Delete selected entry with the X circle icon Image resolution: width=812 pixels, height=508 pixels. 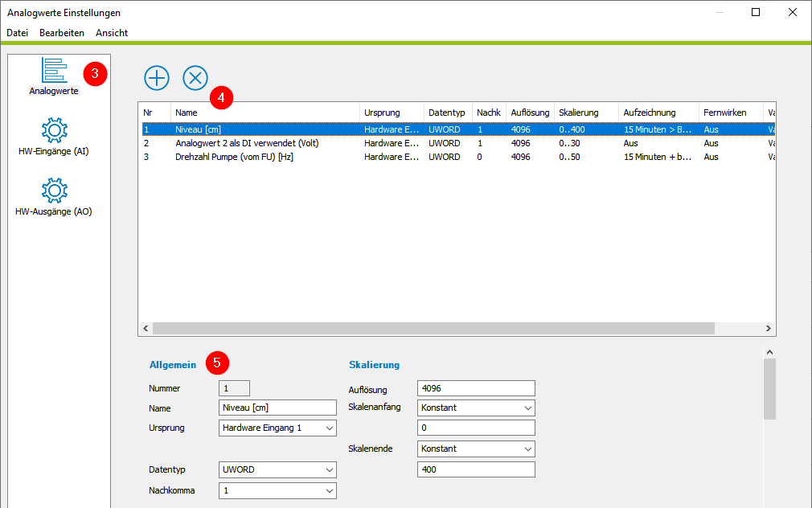(x=195, y=78)
